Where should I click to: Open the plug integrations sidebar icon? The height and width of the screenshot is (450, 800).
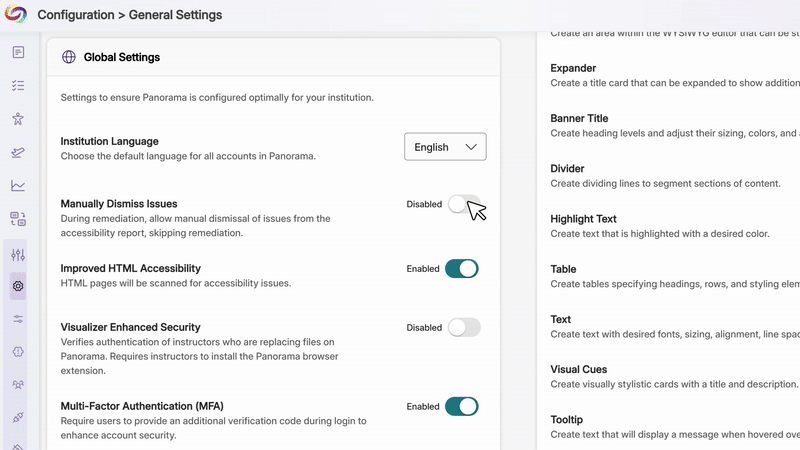(18, 417)
